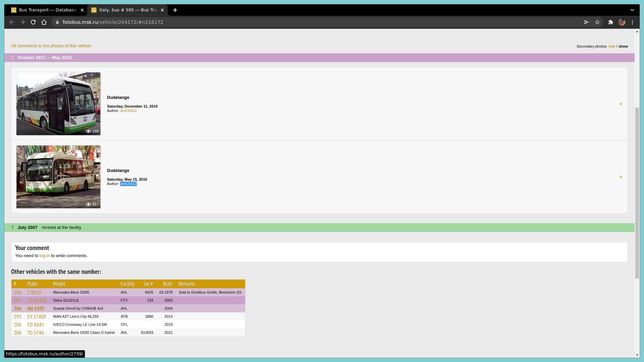Screen dimensions: 644x362
Task: Click the home icon in toolbar
Action: (x=44, y=22)
